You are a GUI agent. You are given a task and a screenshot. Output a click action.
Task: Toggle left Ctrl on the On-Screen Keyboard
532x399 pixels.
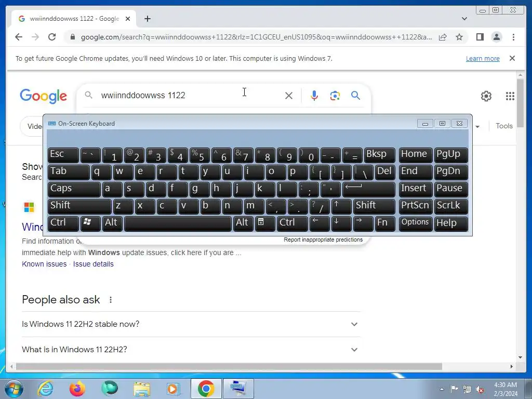pyautogui.click(x=63, y=223)
